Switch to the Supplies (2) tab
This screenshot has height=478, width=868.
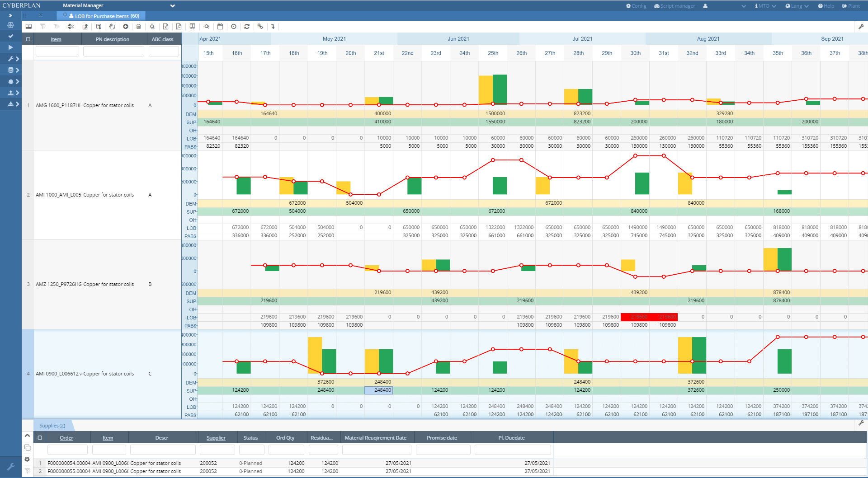click(52, 425)
